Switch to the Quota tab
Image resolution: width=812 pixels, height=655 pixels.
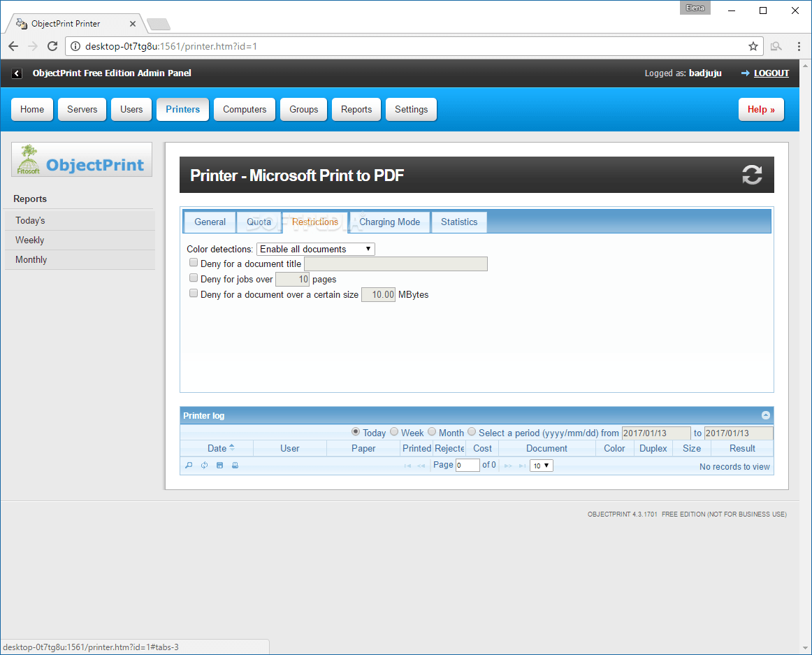(259, 222)
